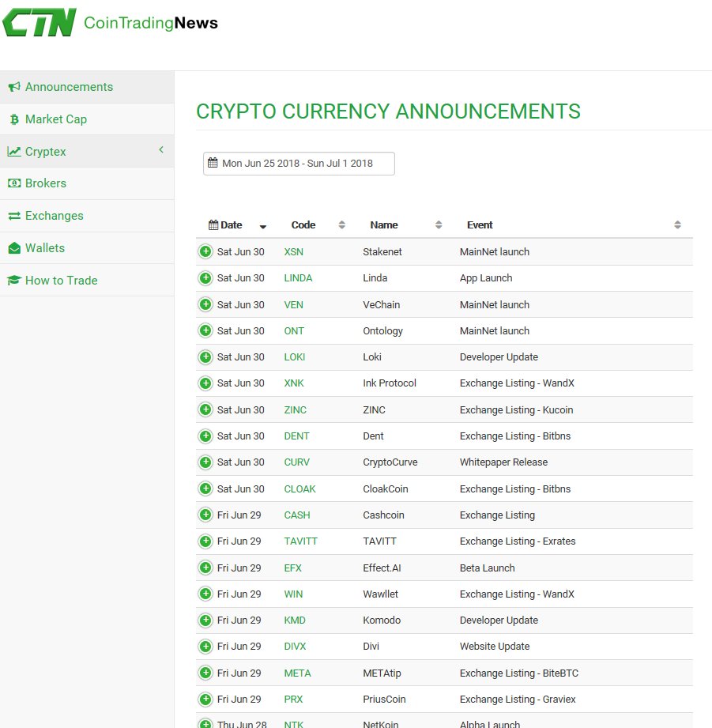Click the plus icon for Wawllet row
This screenshot has width=712, height=728.
[x=205, y=594]
